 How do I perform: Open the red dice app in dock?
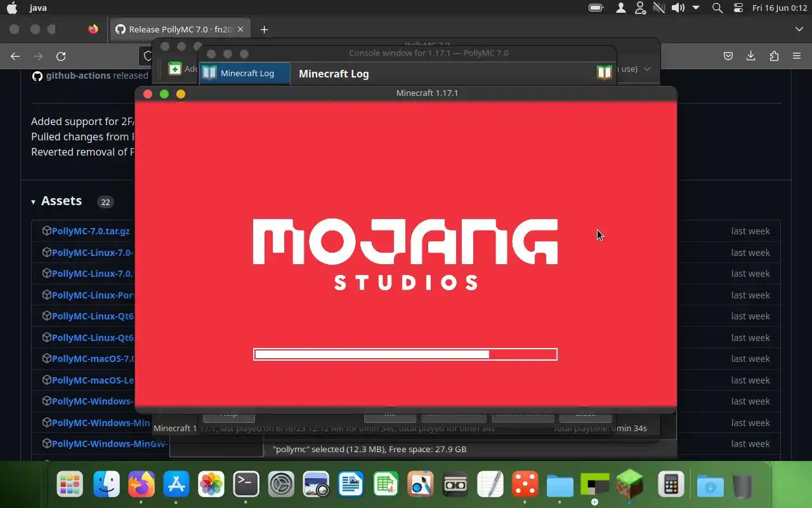[x=525, y=485]
